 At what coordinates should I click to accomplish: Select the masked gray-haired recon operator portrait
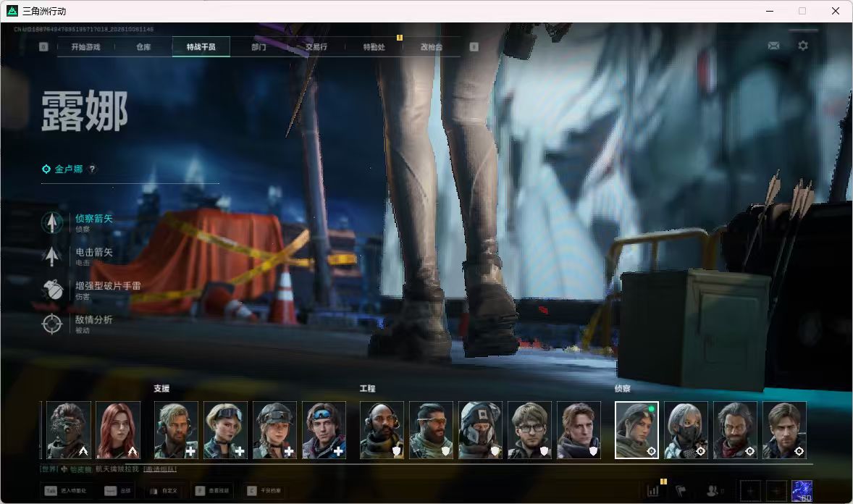point(686,430)
